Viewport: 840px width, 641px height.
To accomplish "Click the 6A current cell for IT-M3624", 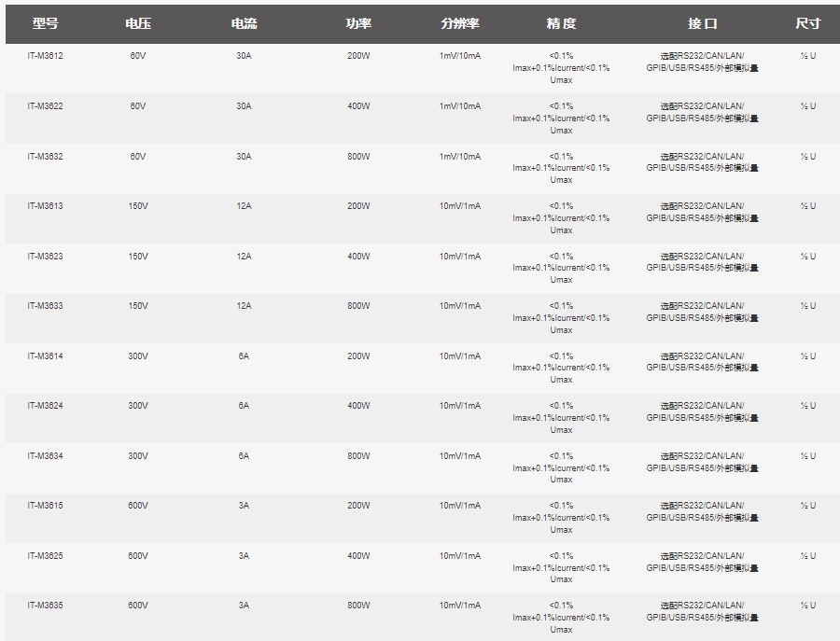I will (244, 406).
